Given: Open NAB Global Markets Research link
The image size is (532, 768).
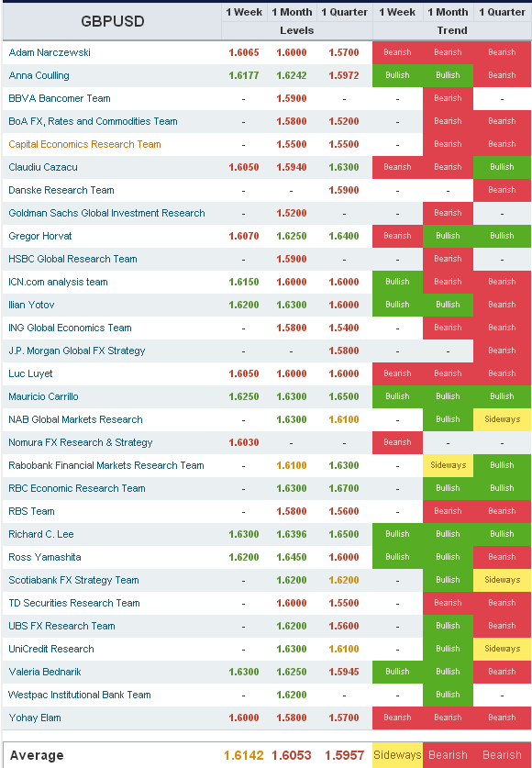Looking at the screenshot, I should coord(75,419).
